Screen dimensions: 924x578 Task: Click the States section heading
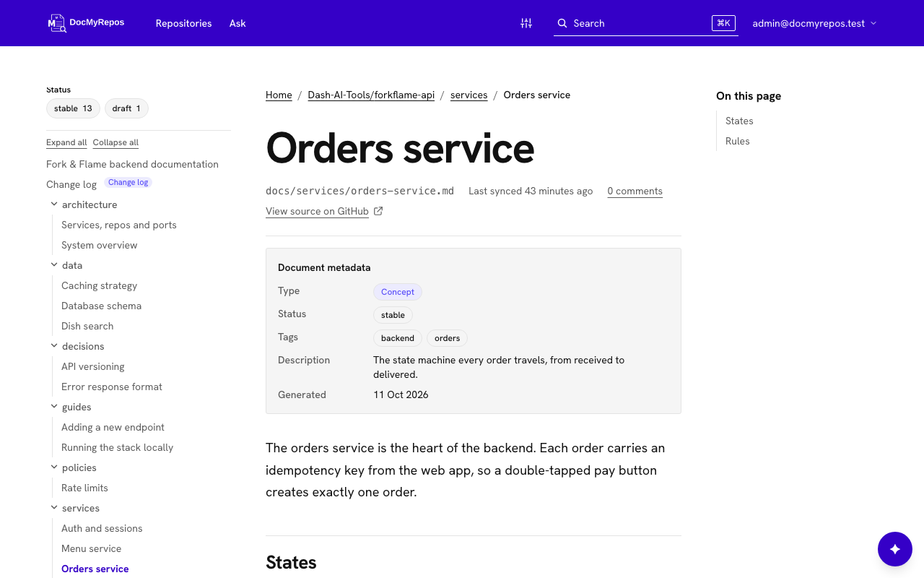[291, 562]
